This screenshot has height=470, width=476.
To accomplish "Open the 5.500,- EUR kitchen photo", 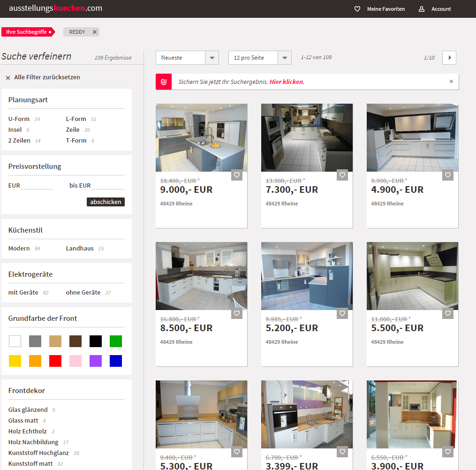I will 413,276.
